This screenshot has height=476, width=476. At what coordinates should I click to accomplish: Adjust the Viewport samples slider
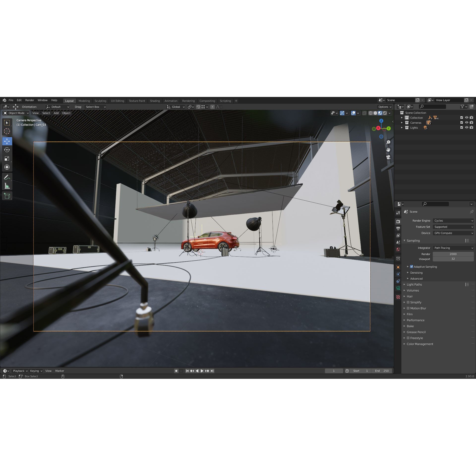[x=453, y=259]
